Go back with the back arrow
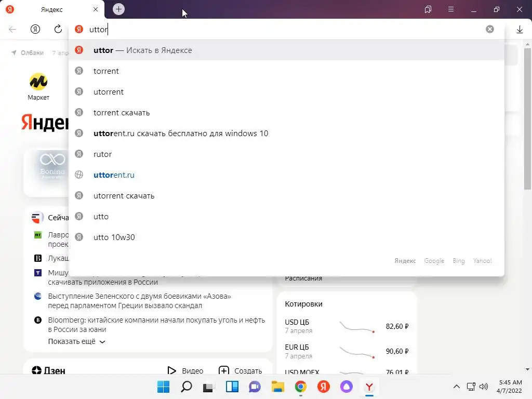This screenshot has width=532, height=399. click(x=12, y=29)
